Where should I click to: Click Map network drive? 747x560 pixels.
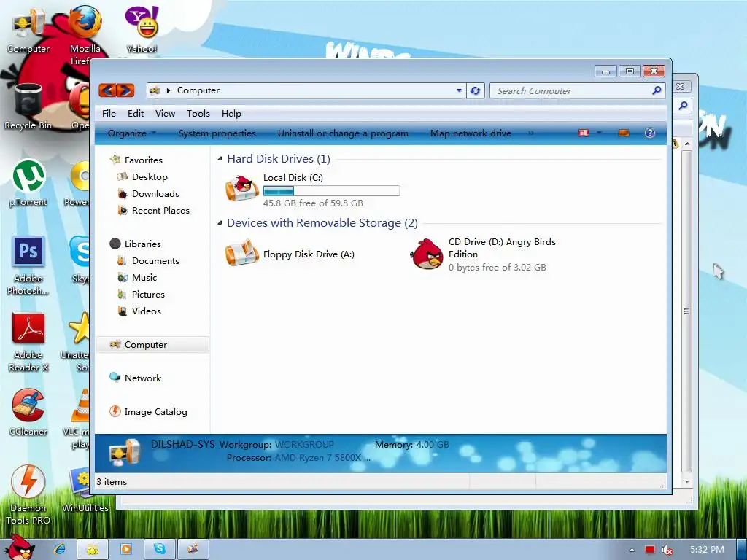tap(471, 133)
